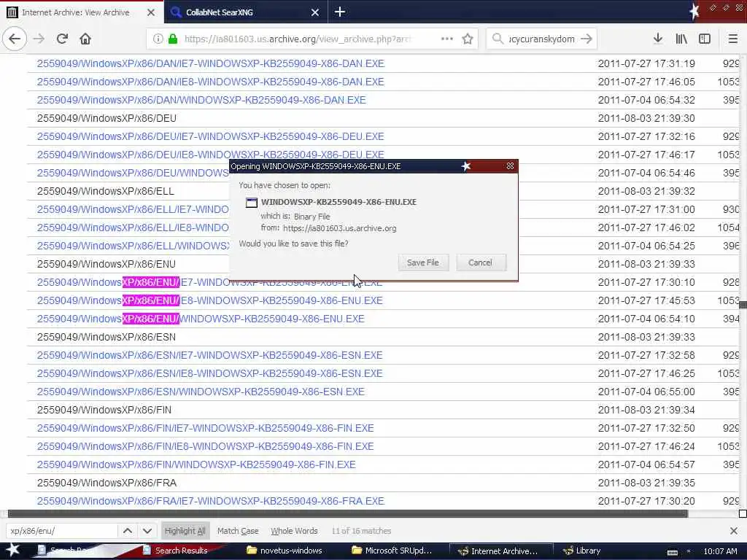Select Internet Archive taskbar window

tap(500, 551)
